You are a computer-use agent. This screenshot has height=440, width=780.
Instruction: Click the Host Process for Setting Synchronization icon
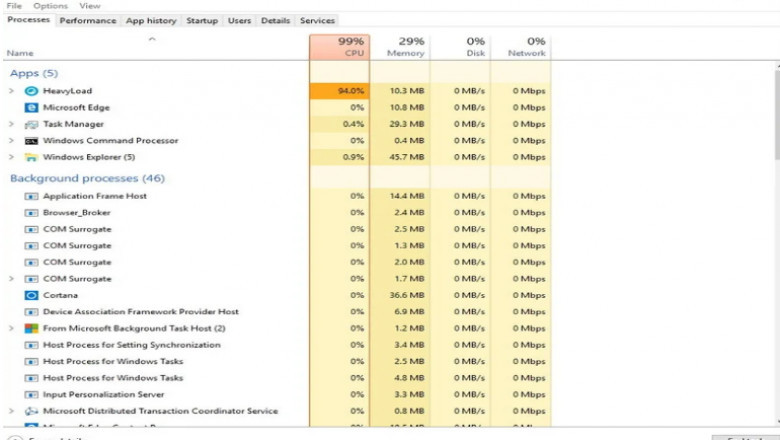point(31,345)
